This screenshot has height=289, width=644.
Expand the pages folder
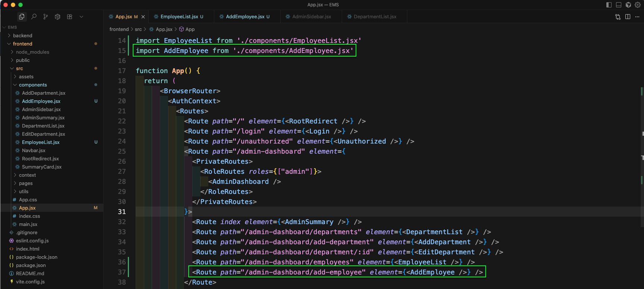26,183
